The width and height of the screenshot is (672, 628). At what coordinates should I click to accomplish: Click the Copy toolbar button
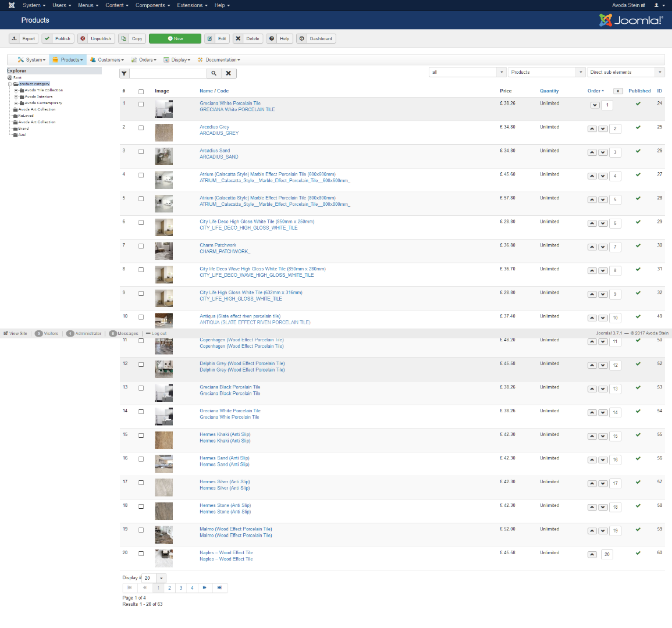[x=132, y=38]
